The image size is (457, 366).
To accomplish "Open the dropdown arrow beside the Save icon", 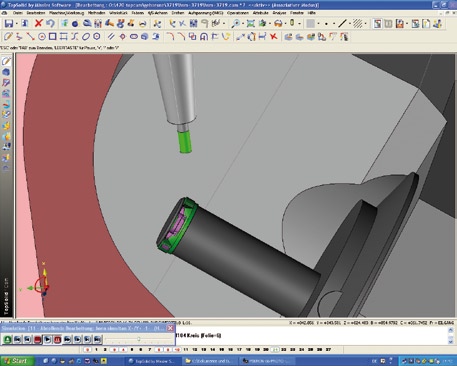I will pyautogui.click(x=17, y=24).
